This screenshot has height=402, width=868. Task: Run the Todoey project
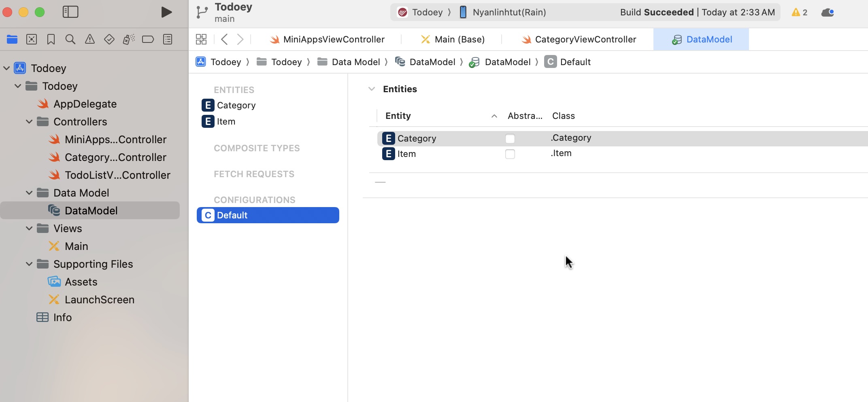click(166, 12)
